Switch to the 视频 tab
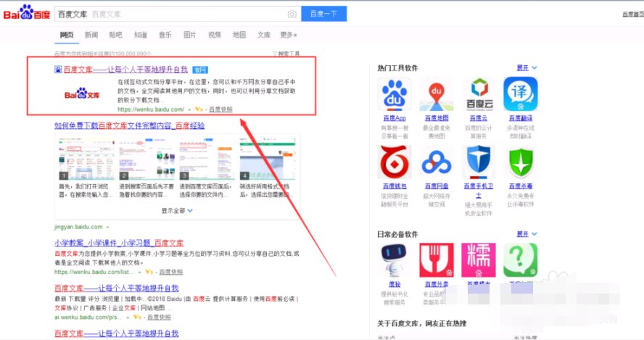The height and width of the screenshot is (340, 644). [215, 35]
